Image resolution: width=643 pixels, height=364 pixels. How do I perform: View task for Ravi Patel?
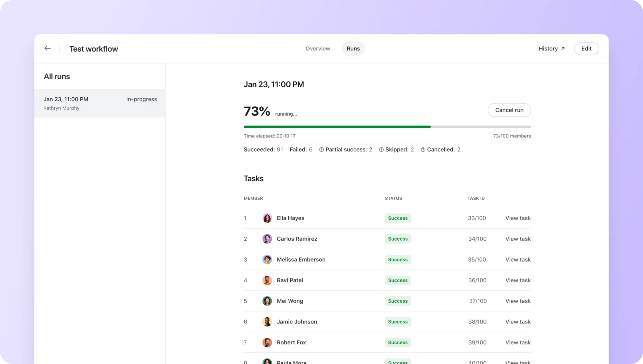[518, 280]
